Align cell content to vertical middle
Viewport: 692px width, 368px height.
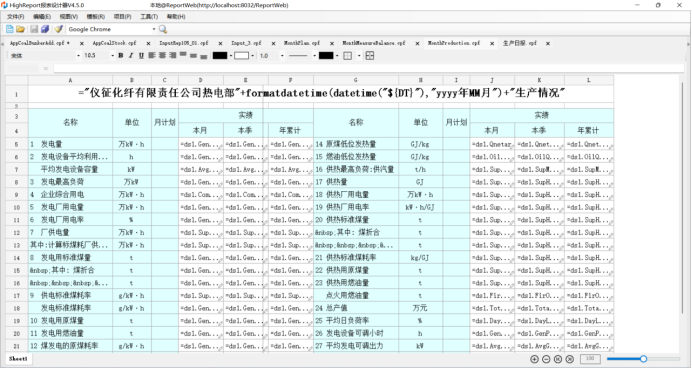coord(193,56)
